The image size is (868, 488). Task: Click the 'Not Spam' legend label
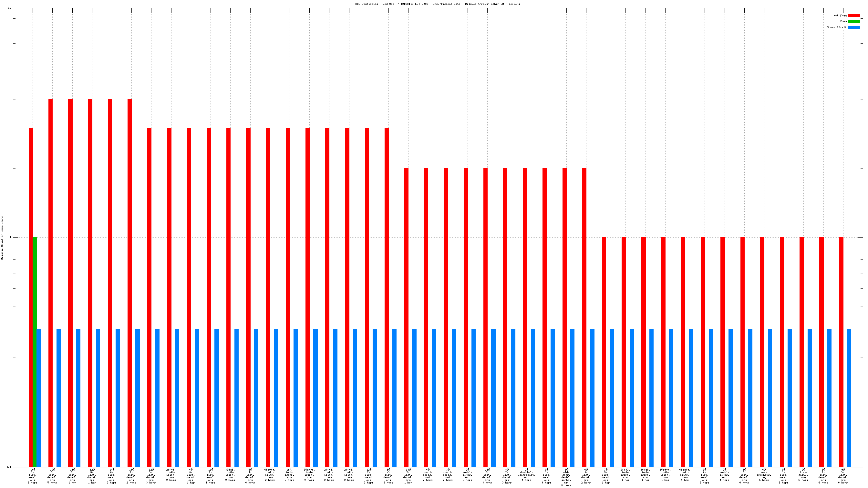840,15
